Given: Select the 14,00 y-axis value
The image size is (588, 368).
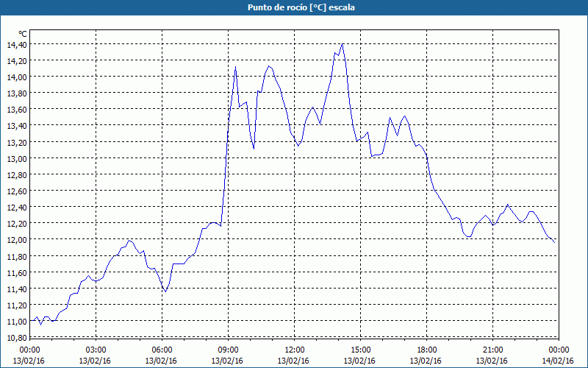Looking at the screenshot, I should [17, 77].
